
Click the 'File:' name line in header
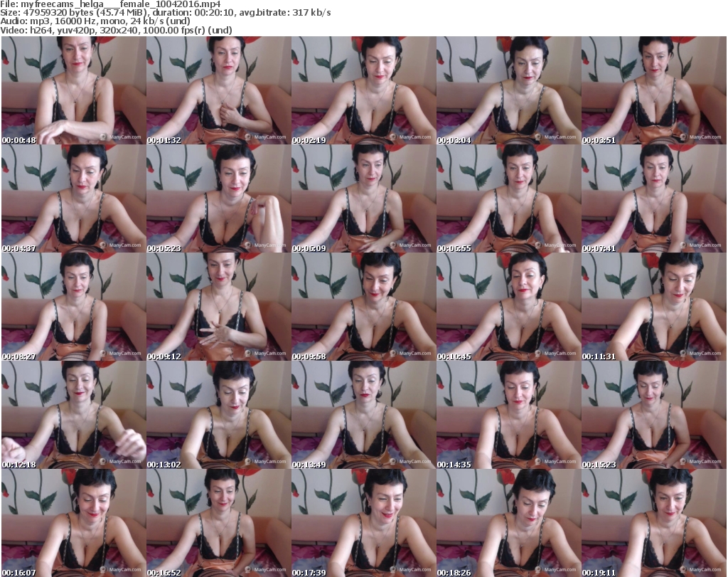point(110,4)
